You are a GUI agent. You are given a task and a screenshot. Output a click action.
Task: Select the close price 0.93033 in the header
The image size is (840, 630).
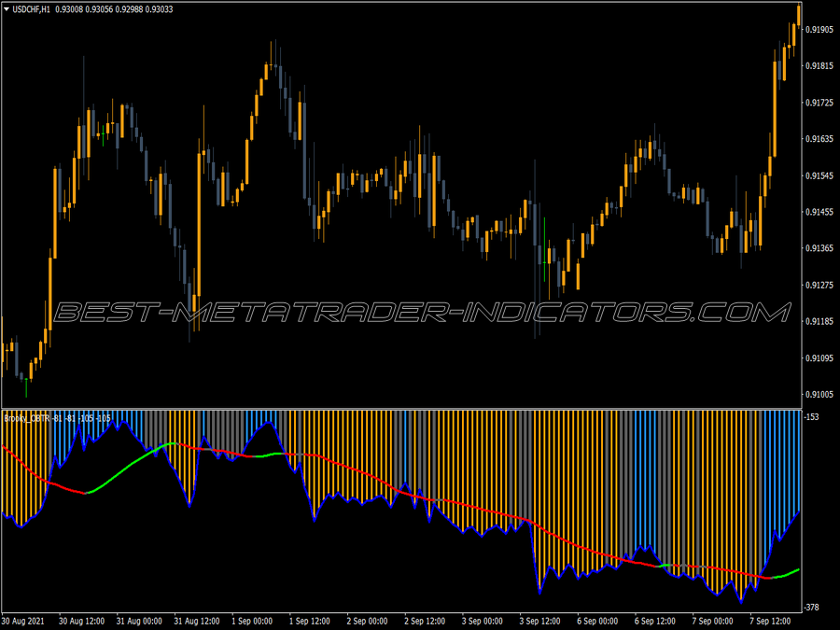point(159,9)
